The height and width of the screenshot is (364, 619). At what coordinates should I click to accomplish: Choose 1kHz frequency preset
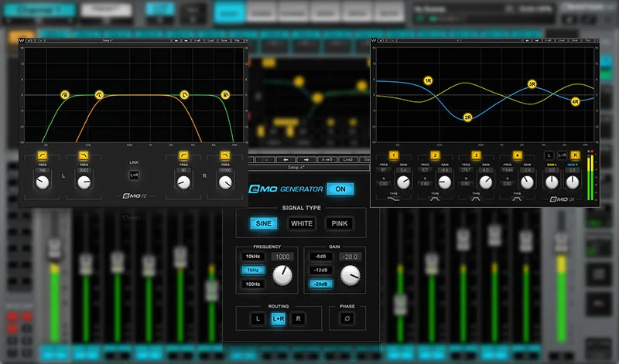253,270
